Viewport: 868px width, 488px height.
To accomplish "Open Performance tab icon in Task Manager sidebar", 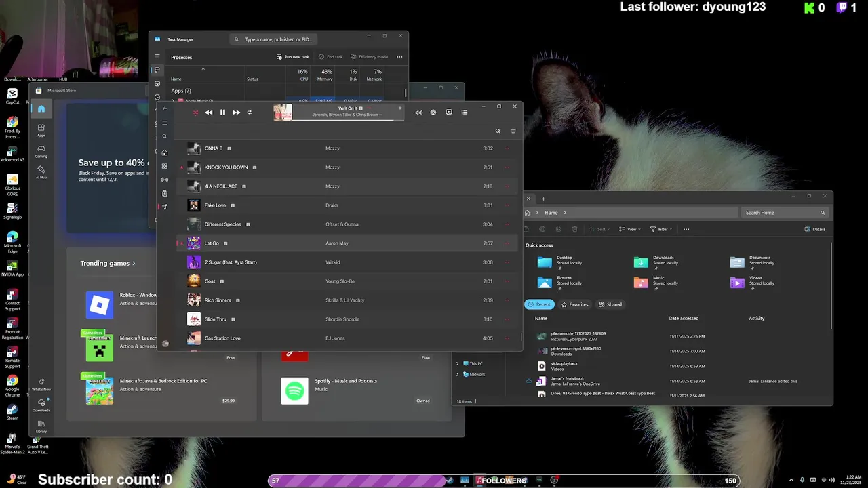I will point(157,83).
